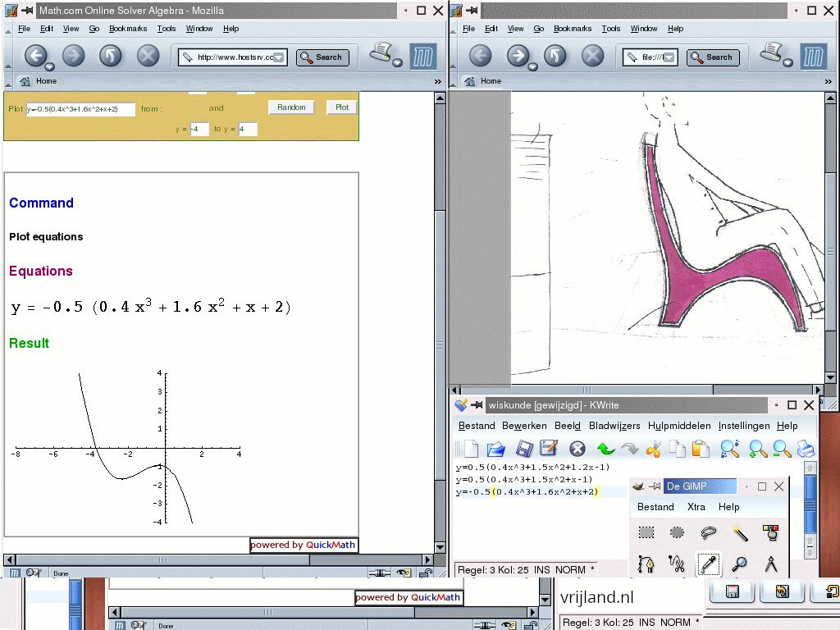The width and height of the screenshot is (840, 630).
Task: Open the Xtra menu in GIMP
Action: coord(696,507)
